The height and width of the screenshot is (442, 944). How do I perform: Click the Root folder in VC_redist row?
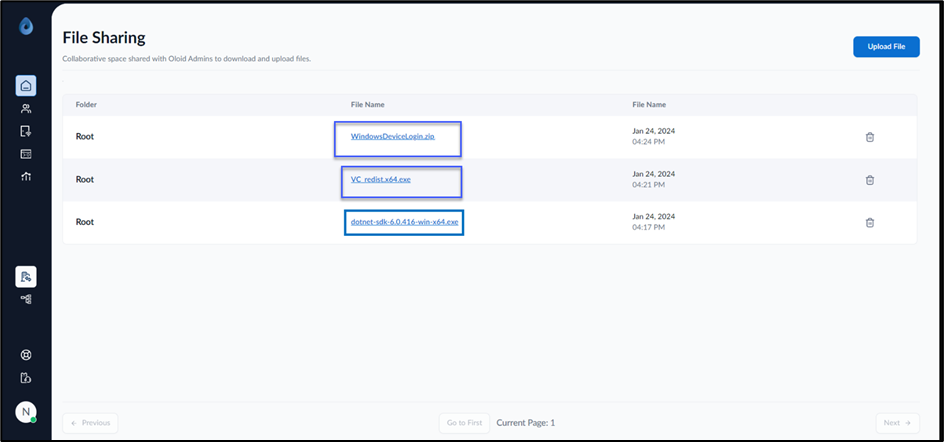[x=85, y=179]
